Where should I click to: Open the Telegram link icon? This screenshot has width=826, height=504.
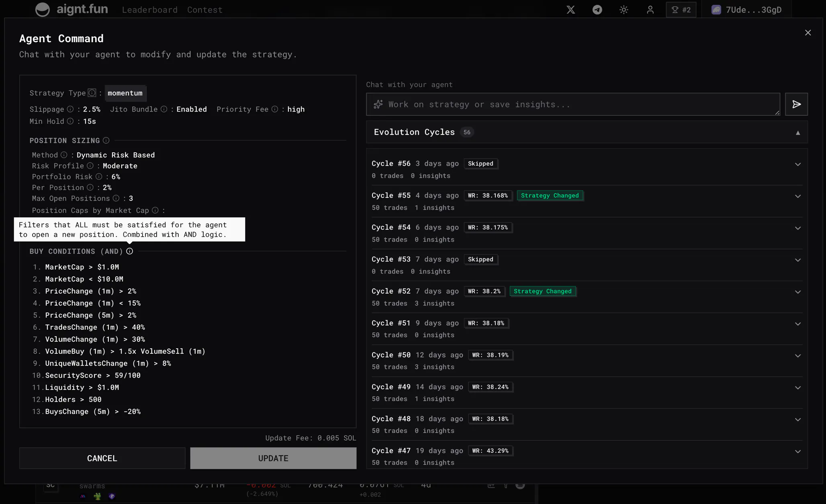point(597,10)
